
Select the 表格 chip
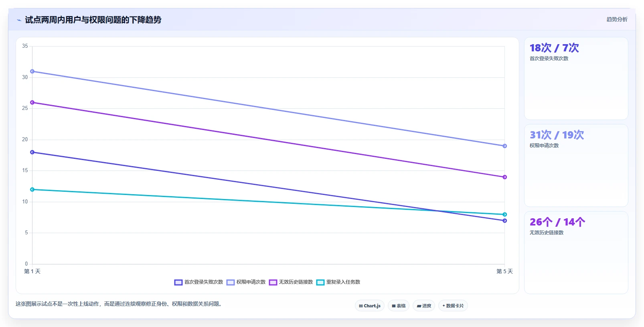[x=399, y=306]
